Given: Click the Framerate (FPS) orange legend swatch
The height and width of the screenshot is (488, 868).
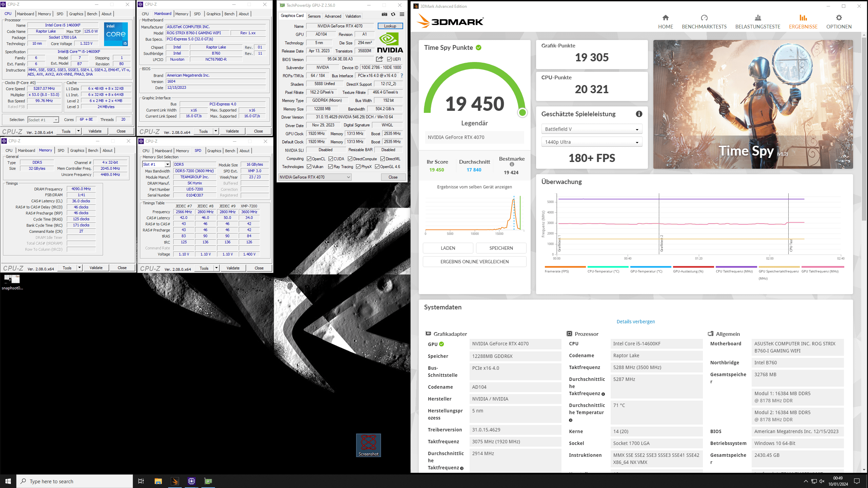Looking at the screenshot, I should click(565, 267).
